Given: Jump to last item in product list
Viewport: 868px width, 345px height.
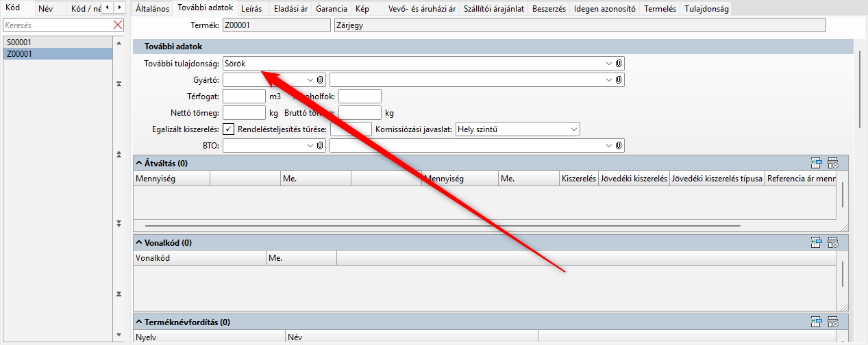Looking at the screenshot, I should point(119,294).
